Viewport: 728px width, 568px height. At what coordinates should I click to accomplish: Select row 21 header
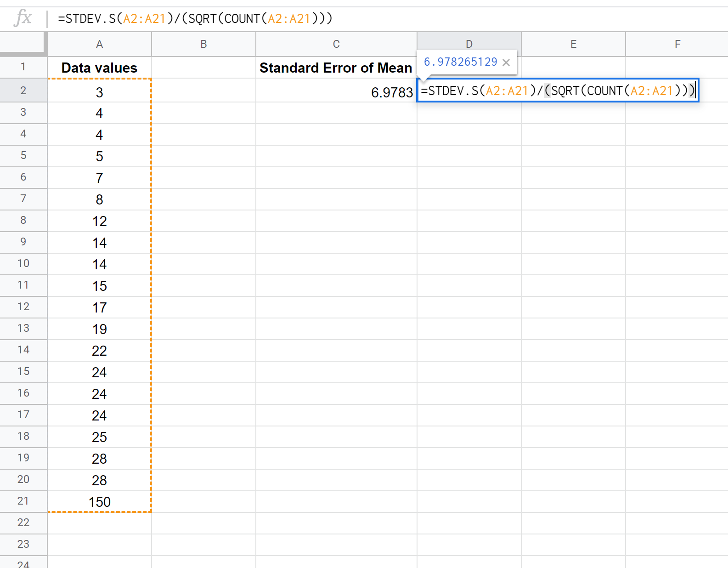23,501
